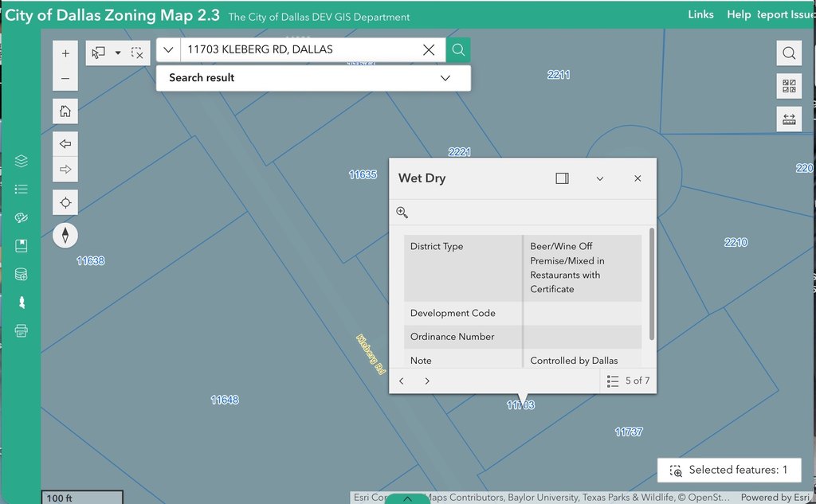This screenshot has width=816, height=504.
Task: Open the feature list 5 of 7
Action: pyautogui.click(x=628, y=381)
